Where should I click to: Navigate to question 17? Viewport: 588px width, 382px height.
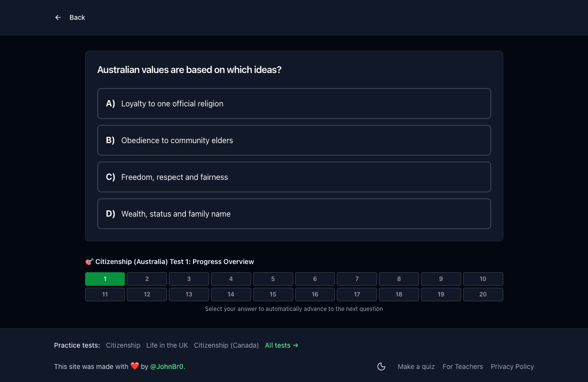tap(357, 294)
